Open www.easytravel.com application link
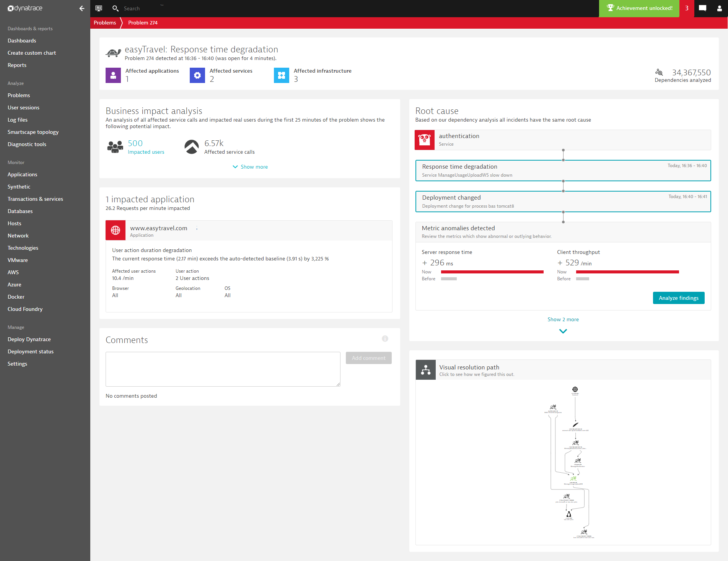Screen dimensions: 728x561 (x=158, y=228)
